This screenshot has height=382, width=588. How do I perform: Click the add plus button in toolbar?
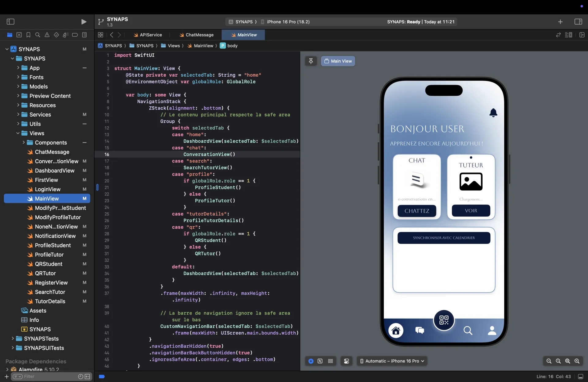[560, 21]
